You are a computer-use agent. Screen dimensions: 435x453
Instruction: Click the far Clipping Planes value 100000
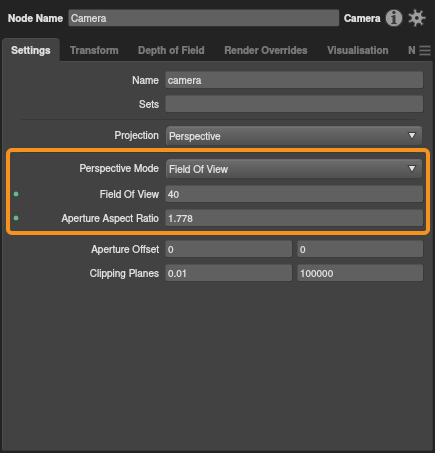(360, 273)
